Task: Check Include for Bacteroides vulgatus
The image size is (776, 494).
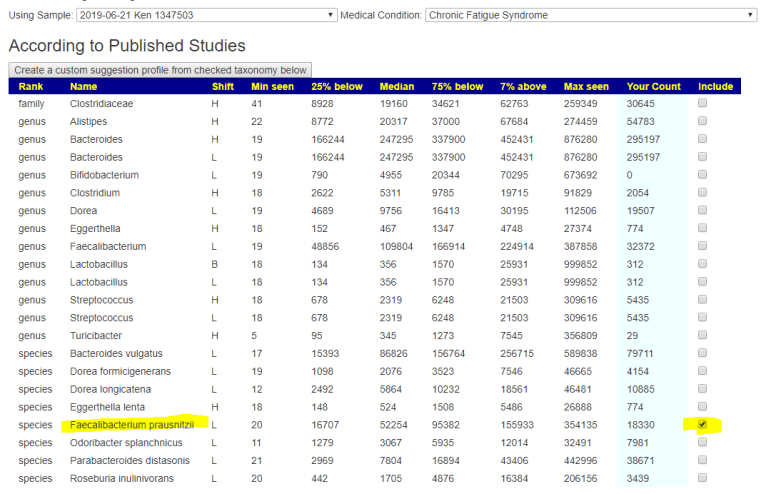Action: (x=702, y=353)
